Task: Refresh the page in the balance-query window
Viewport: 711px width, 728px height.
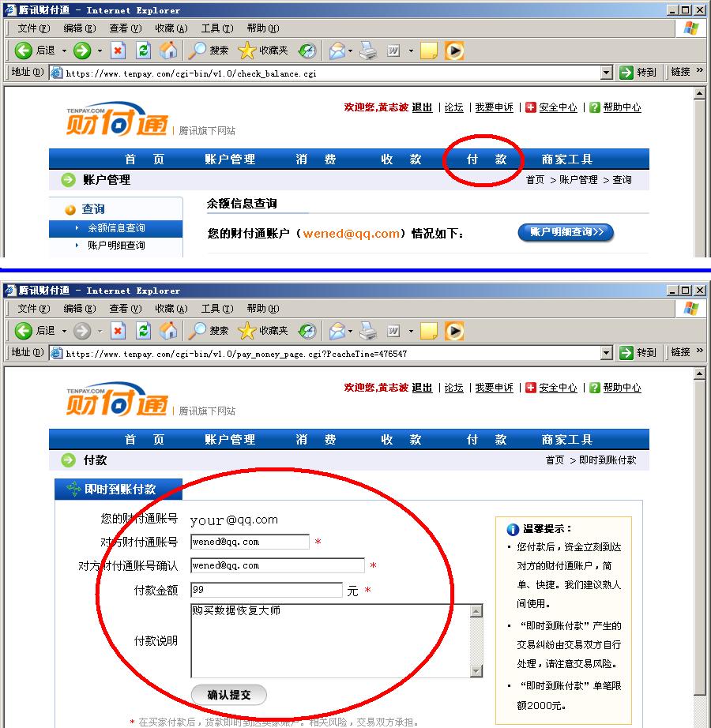Action: [x=143, y=51]
